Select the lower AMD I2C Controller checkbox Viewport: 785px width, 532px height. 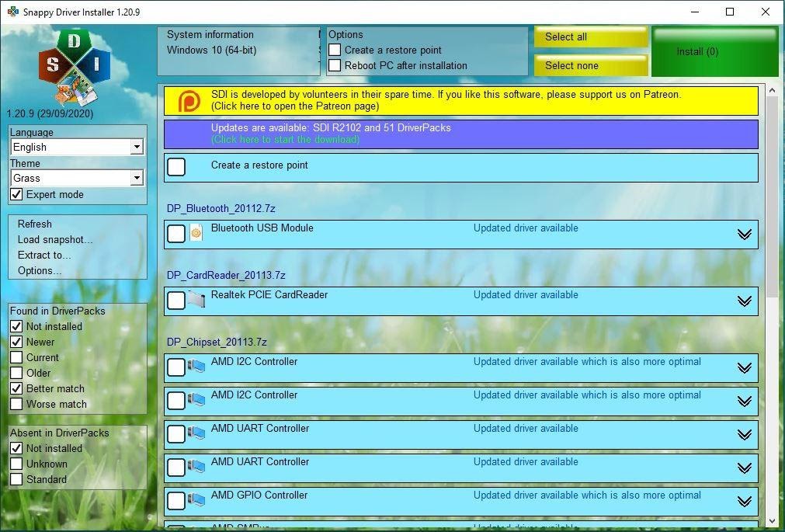pos(176,400)
